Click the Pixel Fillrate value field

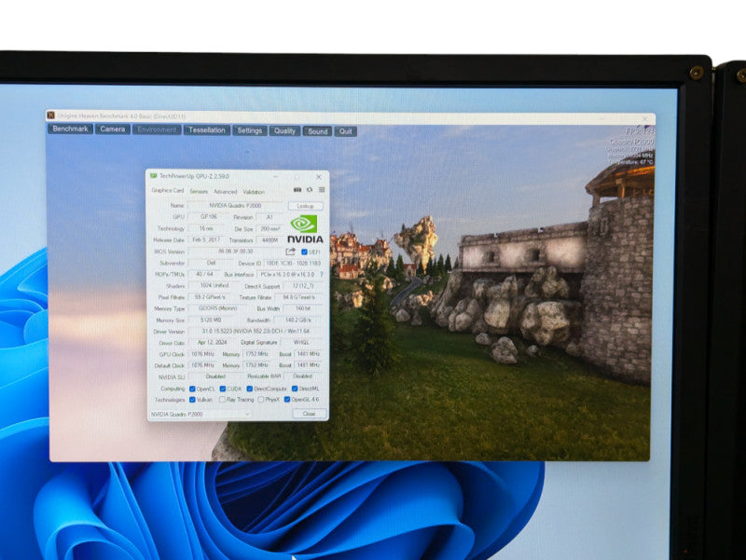tap(210, 297)
